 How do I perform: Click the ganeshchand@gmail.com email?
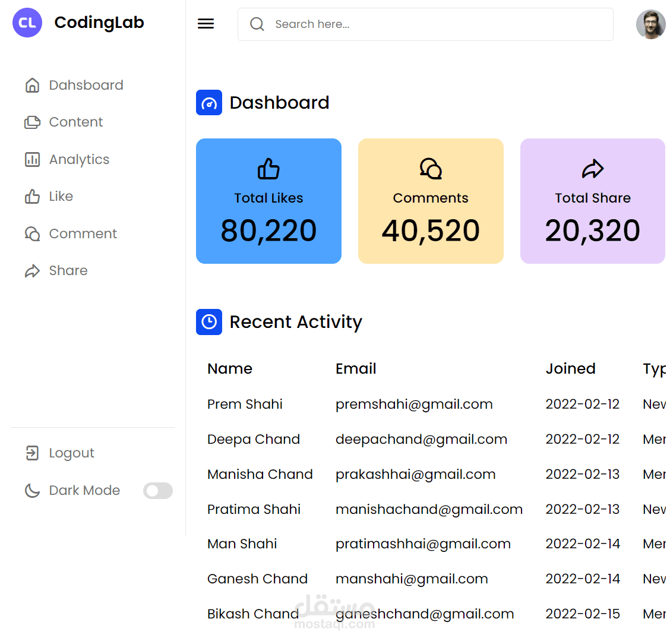(425, 614)
